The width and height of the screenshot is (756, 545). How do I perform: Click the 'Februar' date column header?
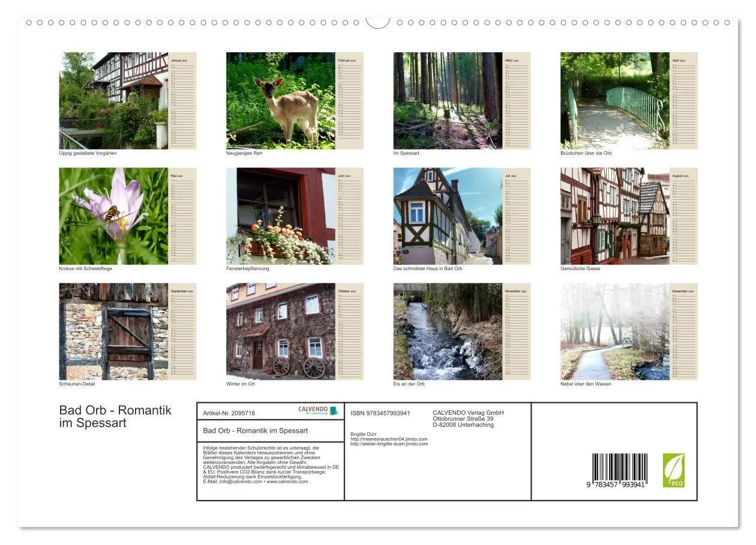[x=347, y=61]
